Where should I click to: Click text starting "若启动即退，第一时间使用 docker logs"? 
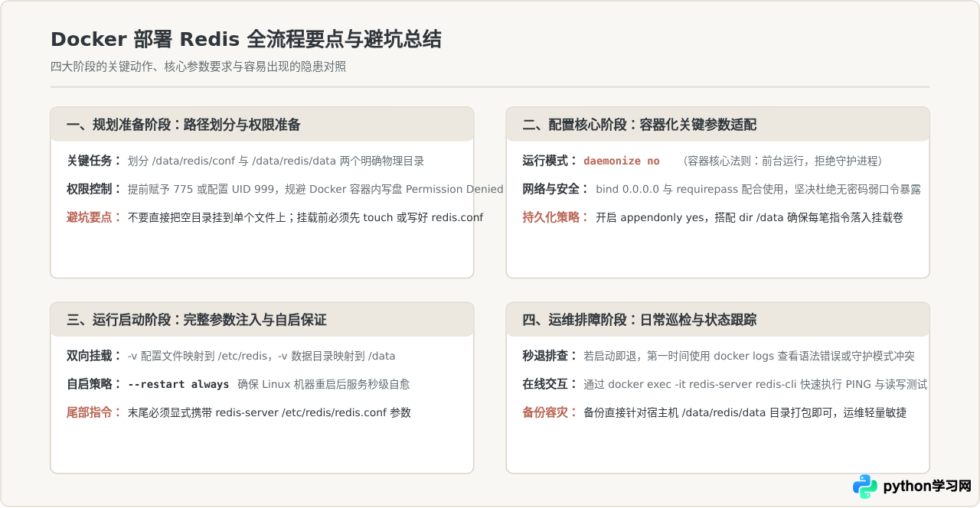(749, 356)
